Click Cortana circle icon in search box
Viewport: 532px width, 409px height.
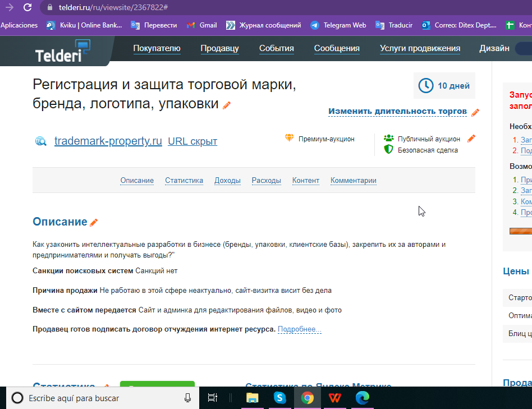(x=17, y=398)
